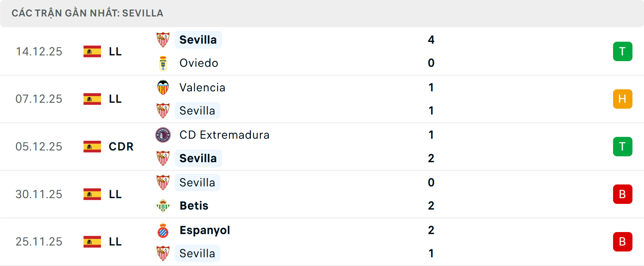Expand the CDR competition entry
Image resolution: width=644 pixels, height=266 pixels.
120,146
